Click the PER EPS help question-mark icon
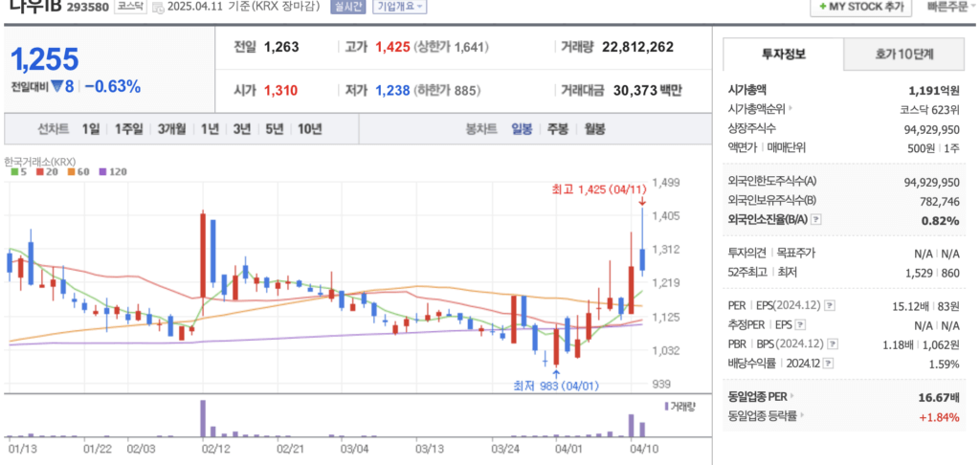This screenshot has height=465, width=980. (829, 306)
